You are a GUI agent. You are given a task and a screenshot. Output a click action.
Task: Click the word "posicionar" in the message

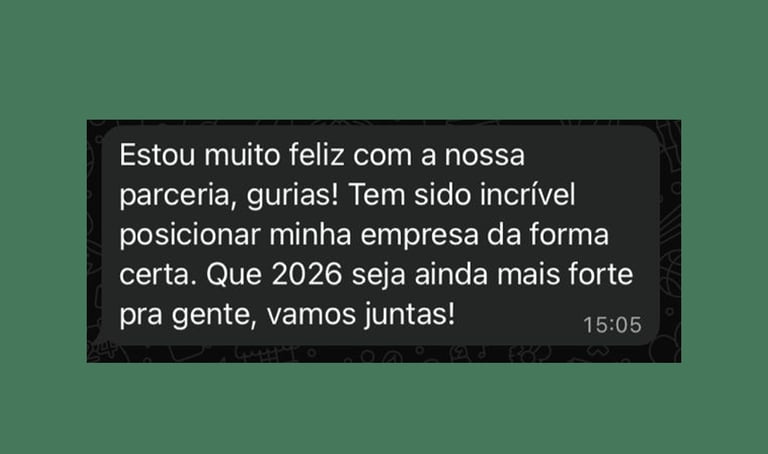coord(190,236)
